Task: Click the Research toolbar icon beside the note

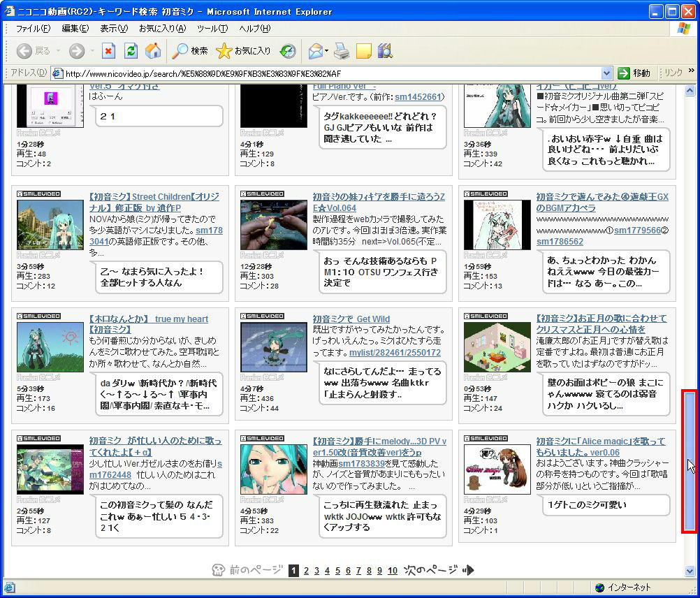Action: click(x=385, y=51)
